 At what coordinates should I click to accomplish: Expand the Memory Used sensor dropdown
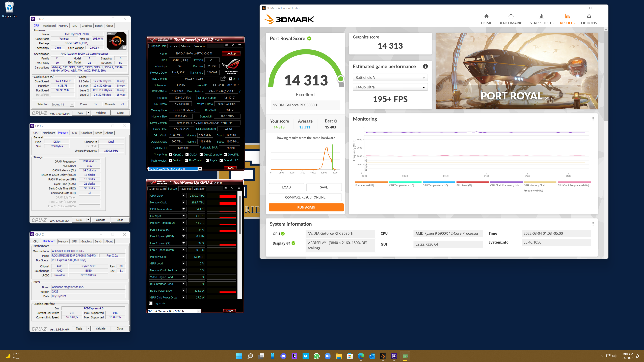click(x=183, y=257)
